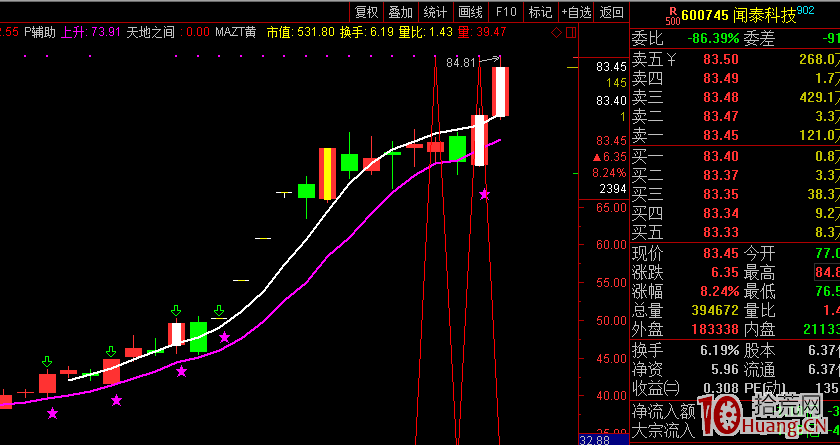Click the R 500 badge before stock code
The width and height of the screenshot is (840, 445).
tap(673, 16)
